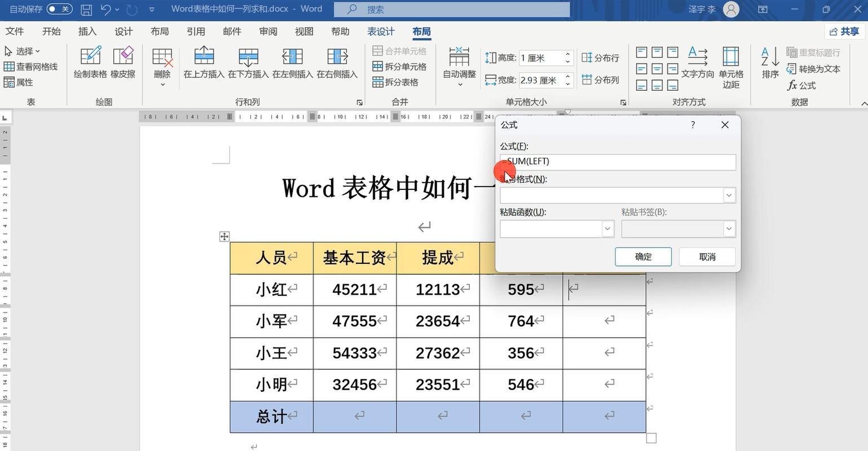The width and height of the screenshot is (868, 451).
Task: Collapse the ribbon chevron
Action: tap(863, 103)
